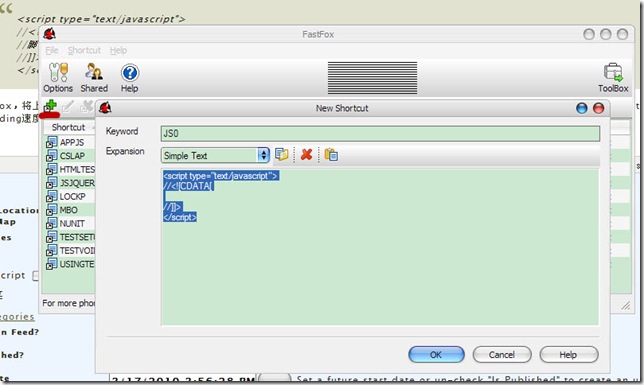Sort by the Shortcut column header

point(69,127)
